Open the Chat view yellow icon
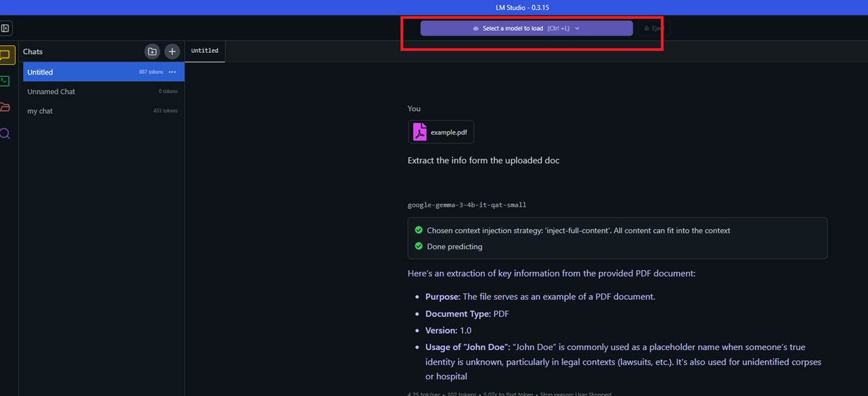The height and width of the screenshot is (396, 868). 6,56
